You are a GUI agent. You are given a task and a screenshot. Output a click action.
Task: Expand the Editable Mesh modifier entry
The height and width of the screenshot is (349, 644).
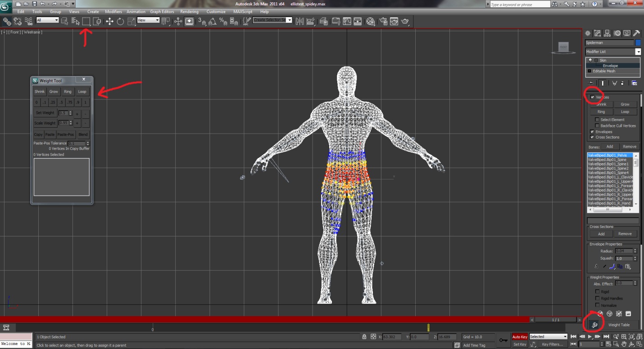(x=590, y=71)
